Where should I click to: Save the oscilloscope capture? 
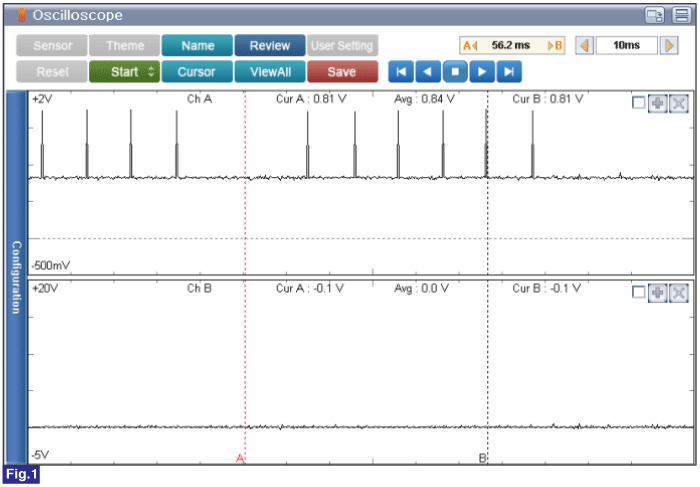click(342, 72)
